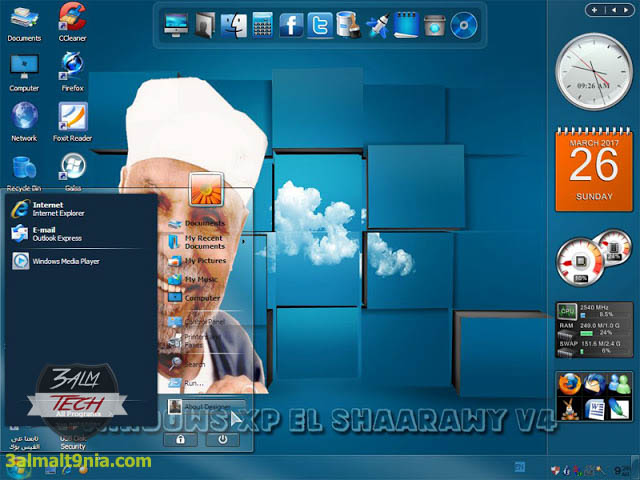Click the sidebar previous arrow button
Viewport: 640px width, 480px height.
613,10
